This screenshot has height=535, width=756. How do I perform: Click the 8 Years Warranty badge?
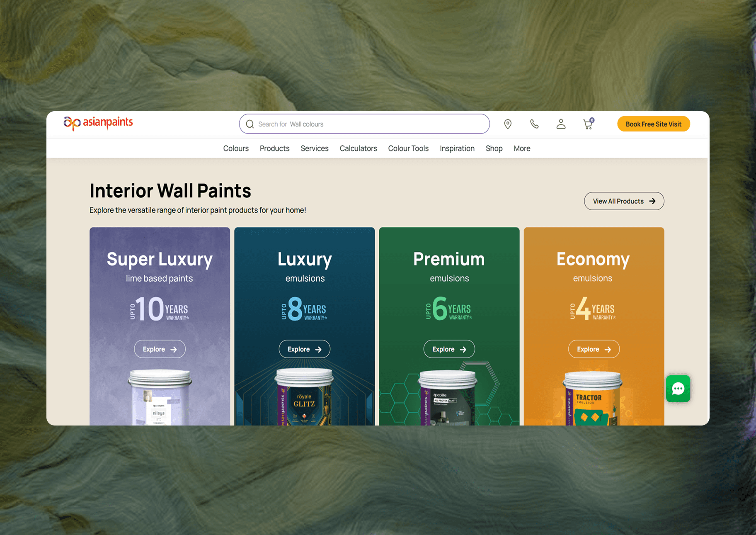[304, 309]
